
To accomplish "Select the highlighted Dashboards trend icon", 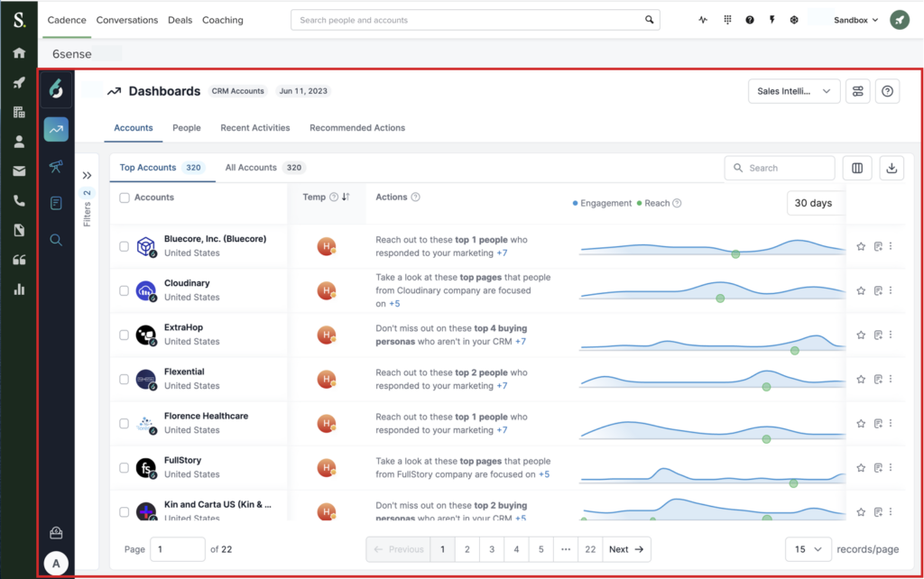I will [56, 130].
